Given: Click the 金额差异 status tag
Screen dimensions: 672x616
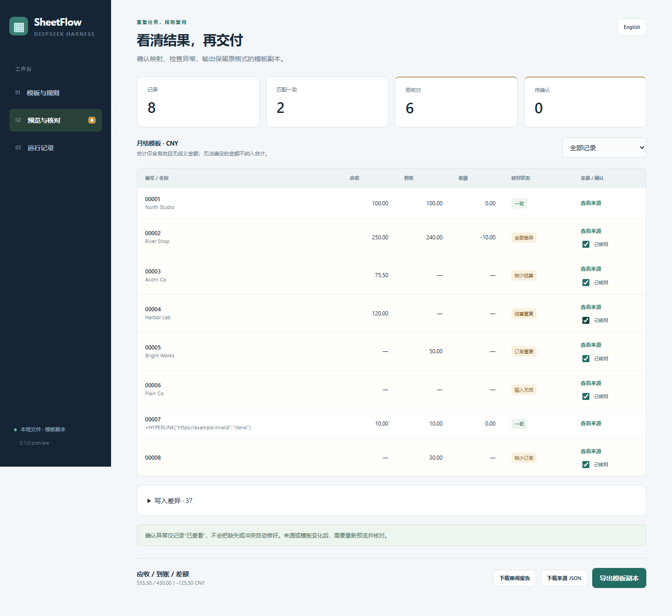Looking at the screenshot, I should pyautogui.click(x=524, y=238).
